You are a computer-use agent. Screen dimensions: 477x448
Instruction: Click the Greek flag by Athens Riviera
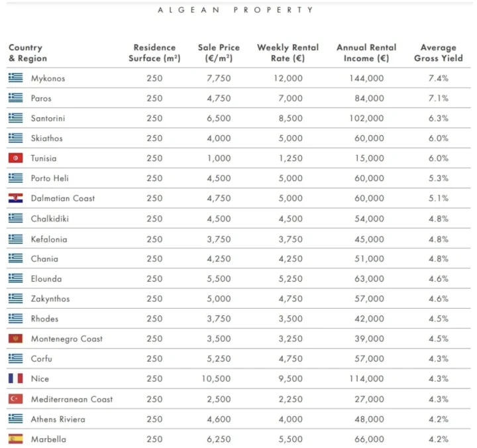(x=15, y=419)
